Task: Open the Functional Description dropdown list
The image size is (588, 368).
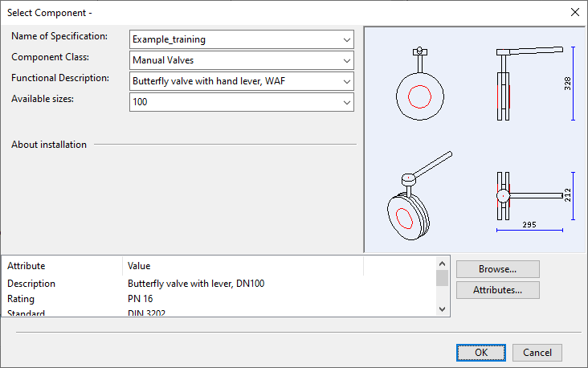Action: pyautogui.click(x=346, y=81)
